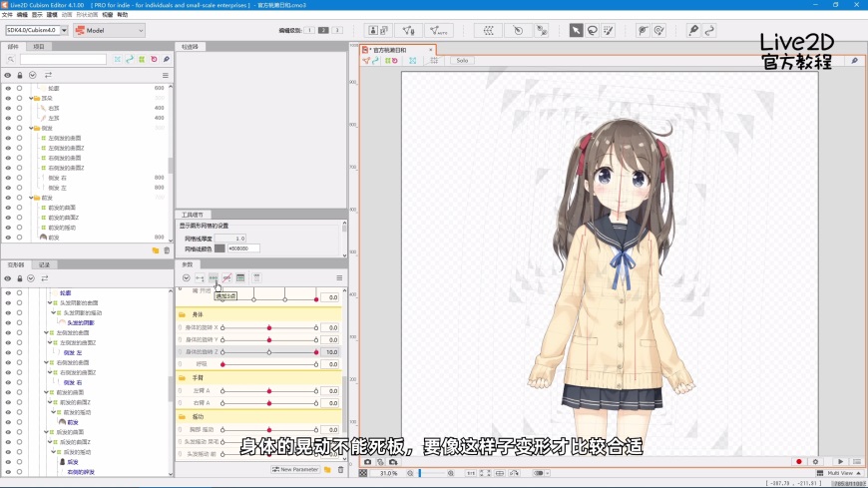This screenshot has height=488, width=868.
Task: Click the New Parameter button
Action: [295, 470]
